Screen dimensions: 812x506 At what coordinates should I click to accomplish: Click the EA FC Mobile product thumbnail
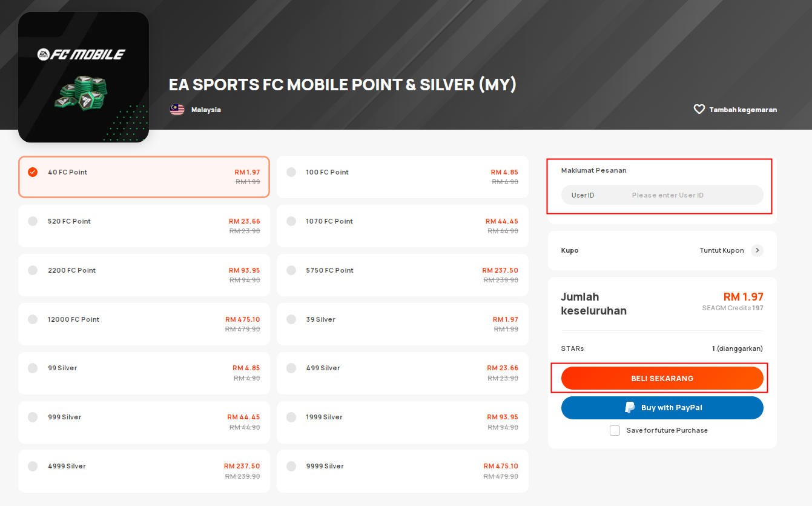coord(84,77)
